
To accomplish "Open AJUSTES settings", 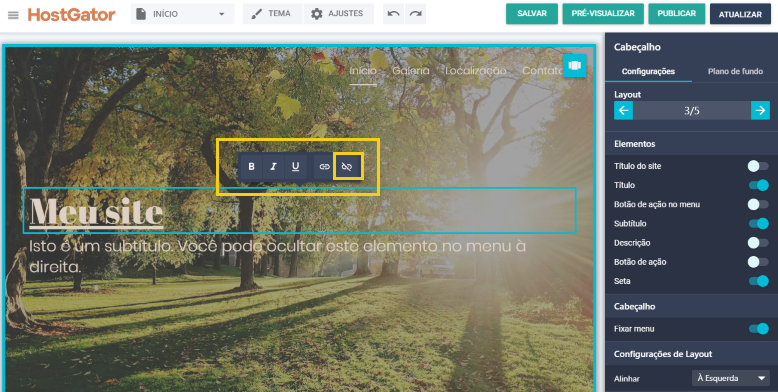I will point(338,14).
